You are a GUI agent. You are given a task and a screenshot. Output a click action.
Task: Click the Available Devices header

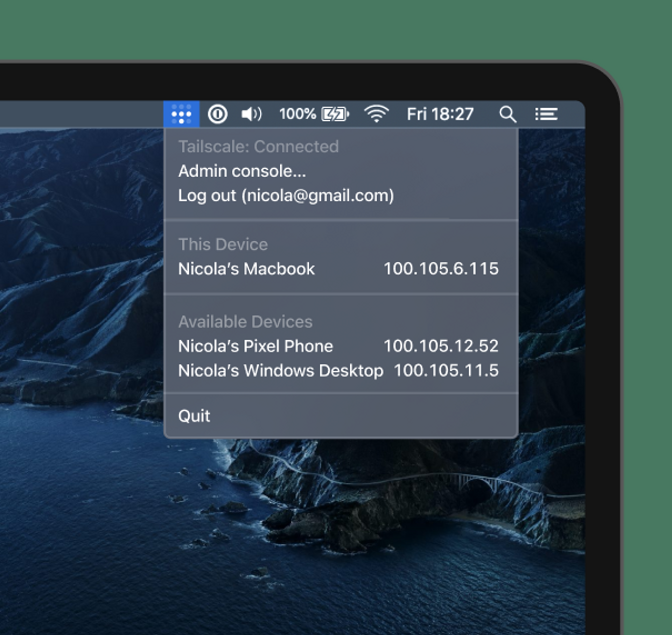[245, 322]
